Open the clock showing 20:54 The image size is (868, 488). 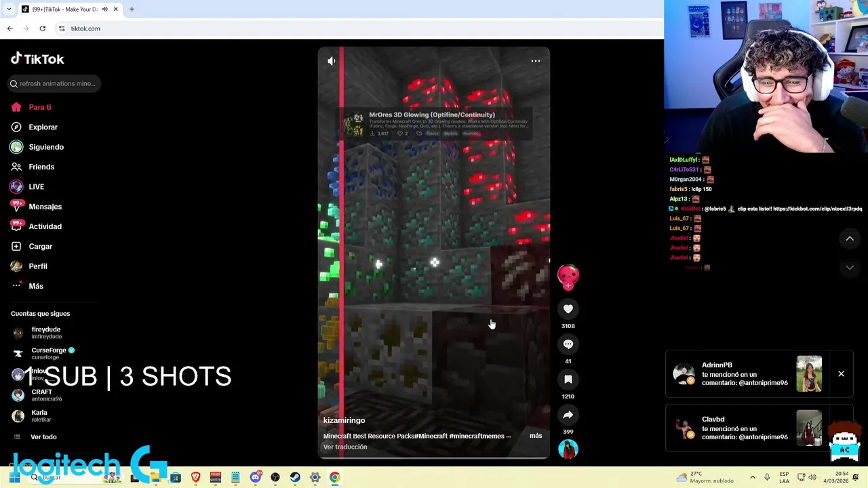click(836, 478)
